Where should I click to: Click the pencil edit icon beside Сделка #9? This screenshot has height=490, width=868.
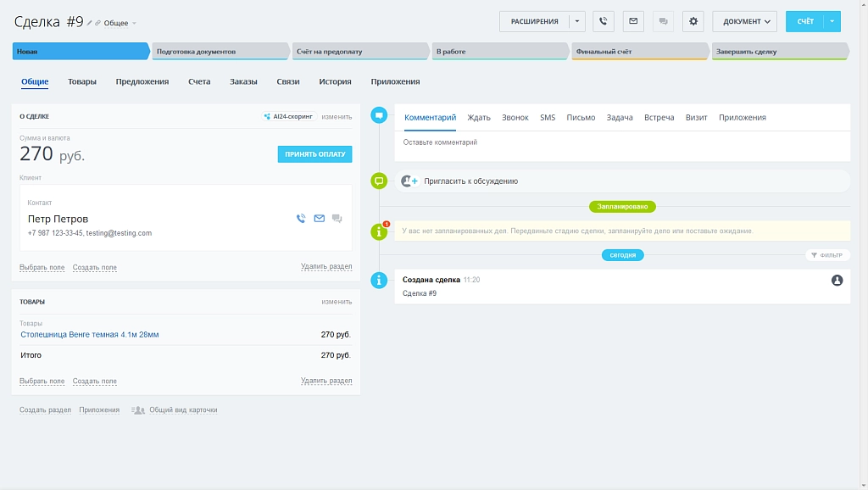click(89, 23)
